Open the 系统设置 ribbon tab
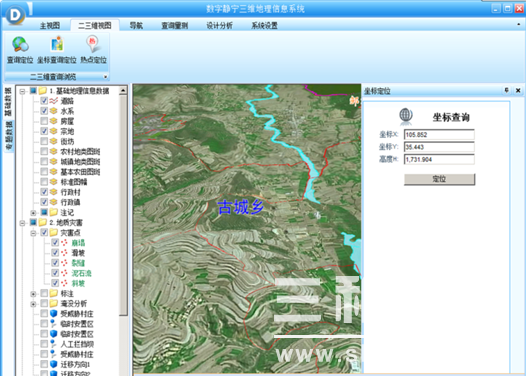 [264, 25]
